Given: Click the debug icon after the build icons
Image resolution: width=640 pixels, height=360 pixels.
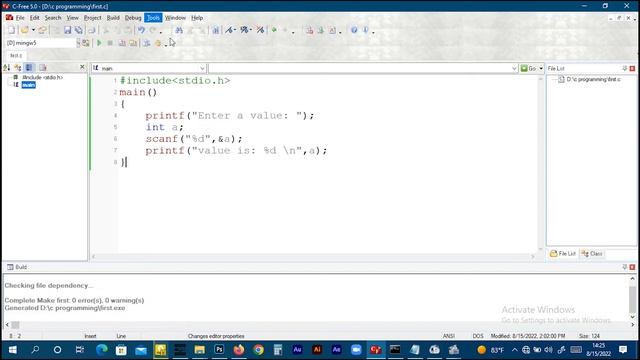Looking at the screenshot, I should point(147,43).
